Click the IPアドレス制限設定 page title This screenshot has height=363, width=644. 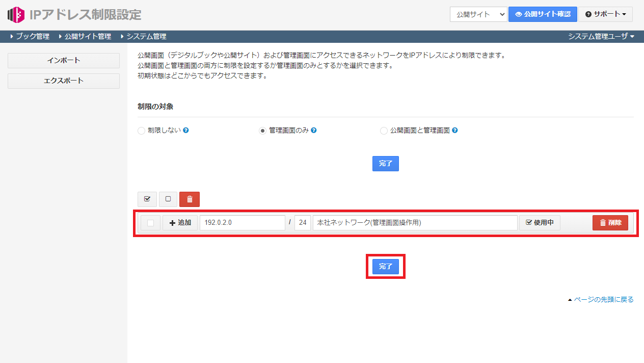pyautogui.click(x=86, y=14)
